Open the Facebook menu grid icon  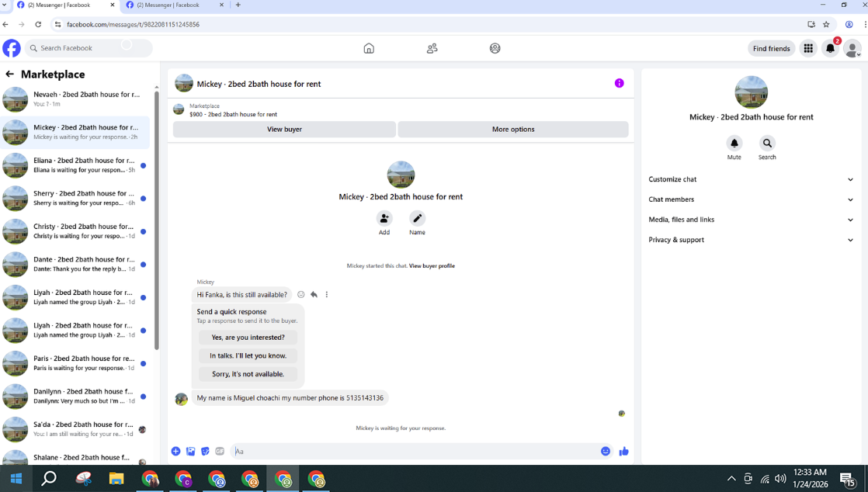pos(808,48)
